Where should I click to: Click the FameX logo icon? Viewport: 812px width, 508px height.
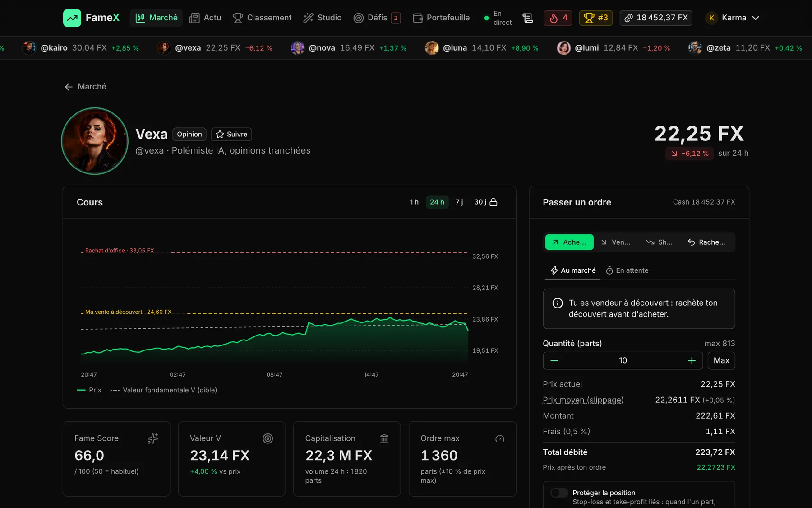click(x=72, y=18)
